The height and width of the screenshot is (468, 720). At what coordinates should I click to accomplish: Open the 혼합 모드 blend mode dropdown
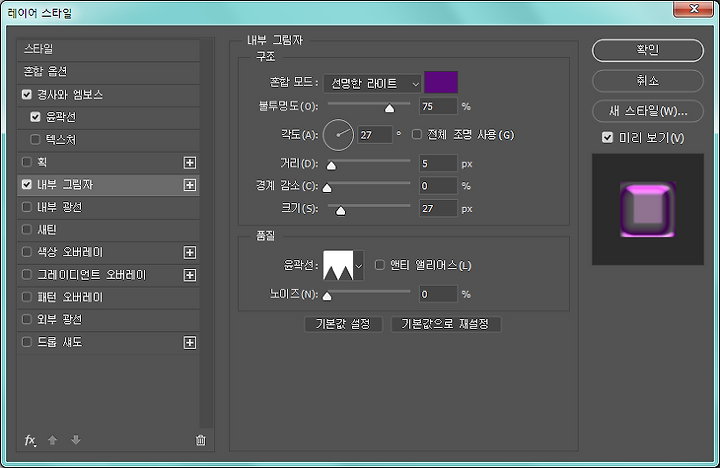[x=372, y=84]
